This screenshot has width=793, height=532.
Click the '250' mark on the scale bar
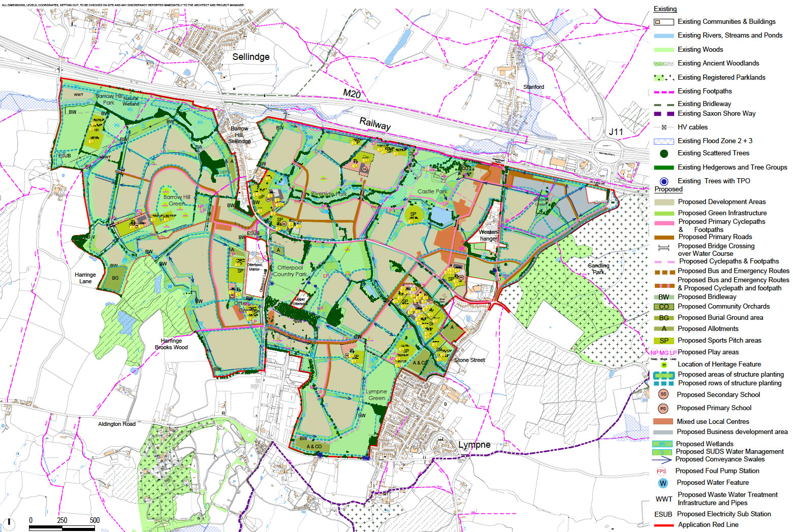(x=62, y=520)
